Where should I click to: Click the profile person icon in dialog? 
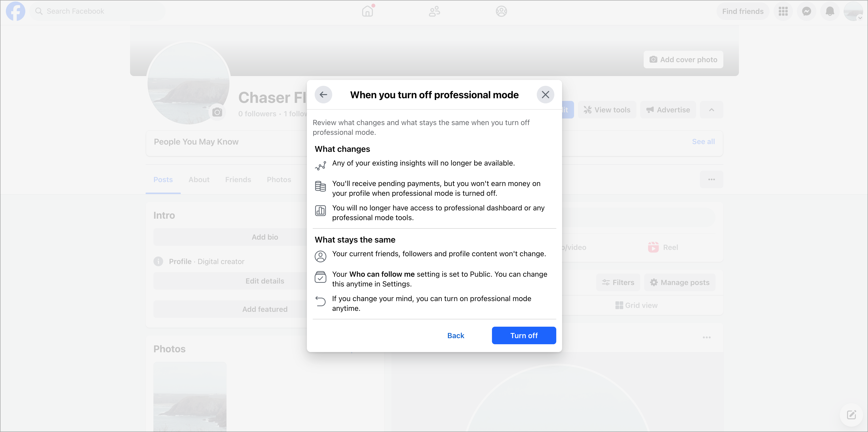point(320,256)
